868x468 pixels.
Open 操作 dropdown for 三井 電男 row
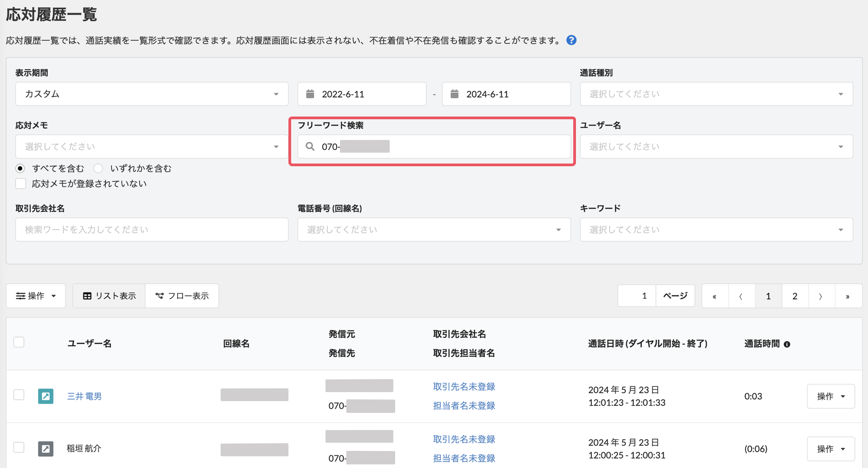tap(831, 396)
